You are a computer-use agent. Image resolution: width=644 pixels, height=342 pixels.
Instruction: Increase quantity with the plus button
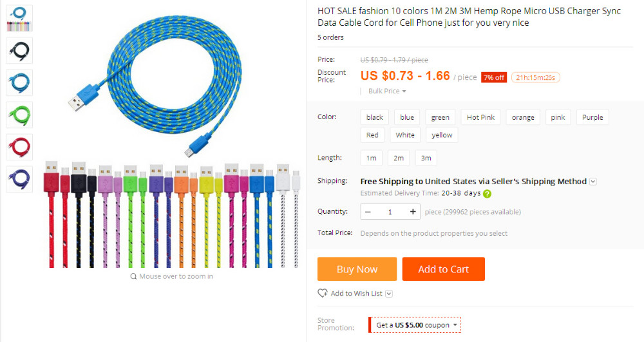click(413, 211)
